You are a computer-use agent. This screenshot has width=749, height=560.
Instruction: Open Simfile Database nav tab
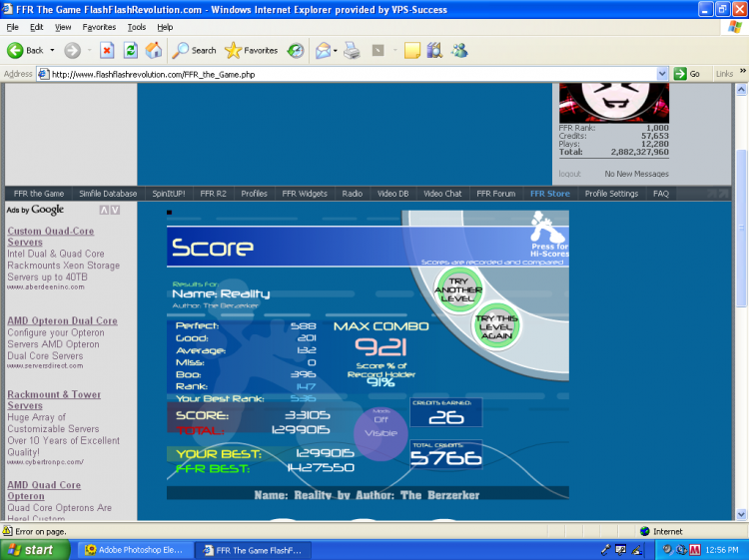[x=108, y=194]
